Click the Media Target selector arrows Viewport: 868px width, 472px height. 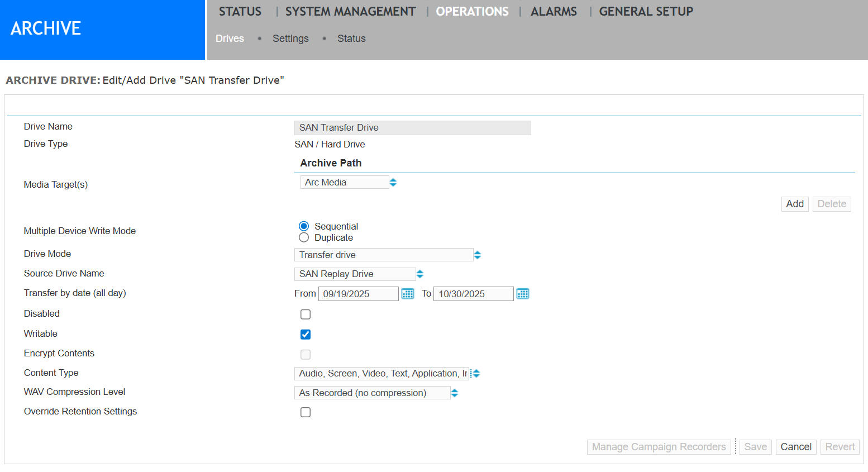(x=393, y=182)
